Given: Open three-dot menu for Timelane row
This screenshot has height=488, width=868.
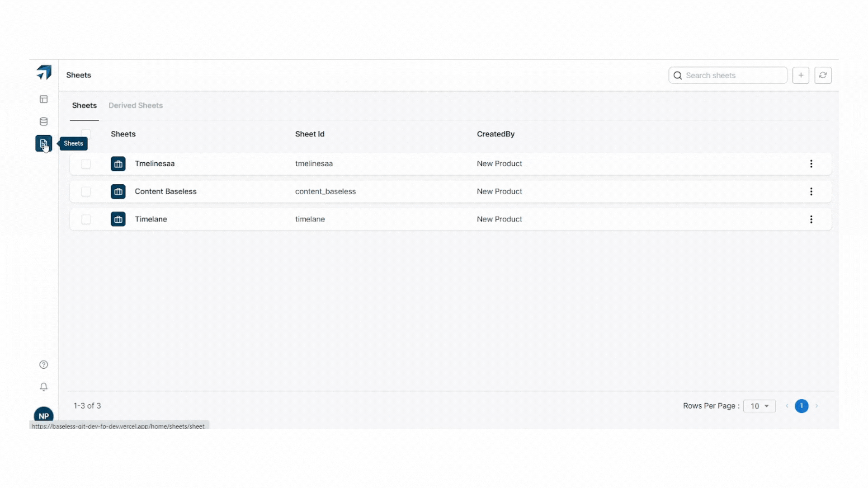Looking at the screenshot, I should point(811,219).
